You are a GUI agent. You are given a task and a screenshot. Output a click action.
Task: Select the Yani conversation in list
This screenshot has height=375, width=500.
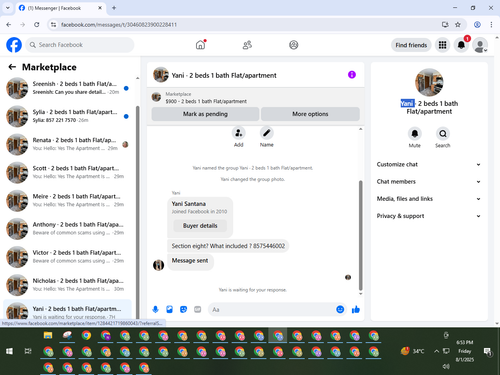(x=68, y=310)
